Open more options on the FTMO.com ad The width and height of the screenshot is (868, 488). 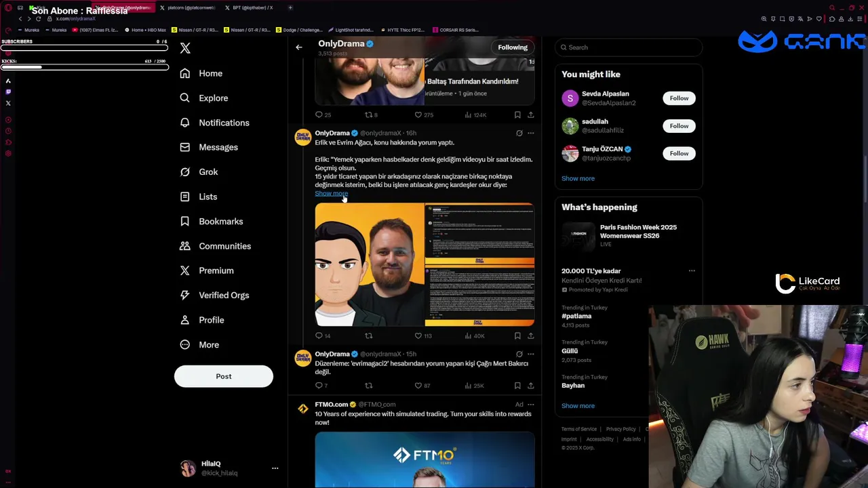pyautogui.click(x=530, y=405)
